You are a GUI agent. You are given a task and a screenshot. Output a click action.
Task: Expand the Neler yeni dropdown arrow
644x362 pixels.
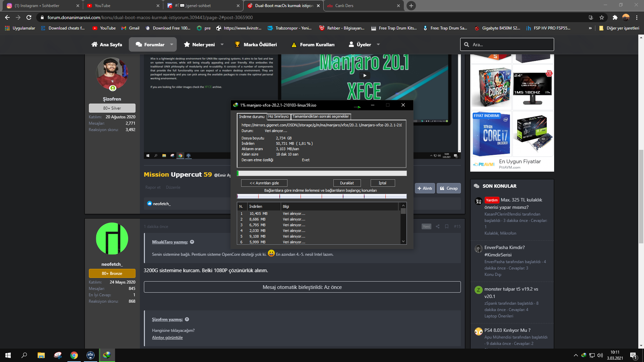click(x=222, y=45)
